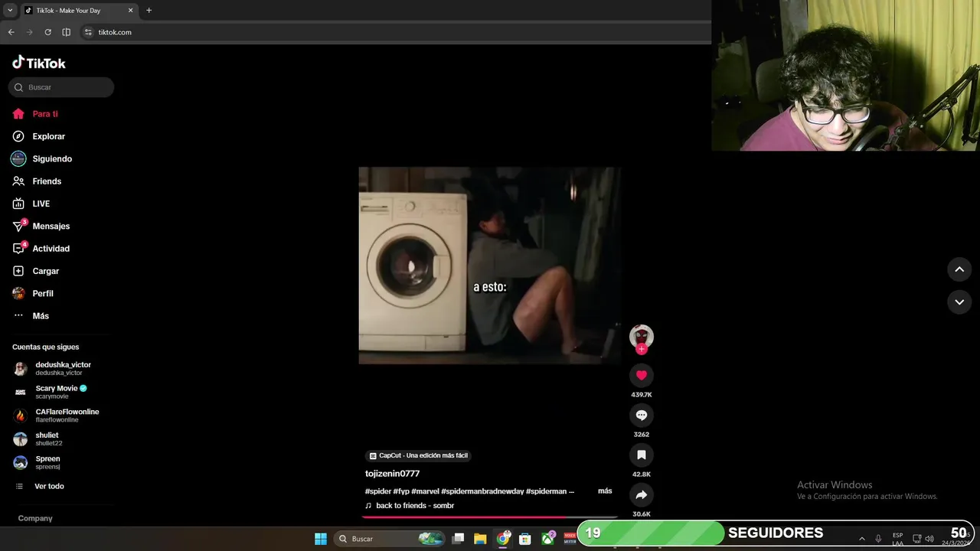Reload the TikTok page
980x551 pixels.
pyautogui.click(x=47, y=32)
